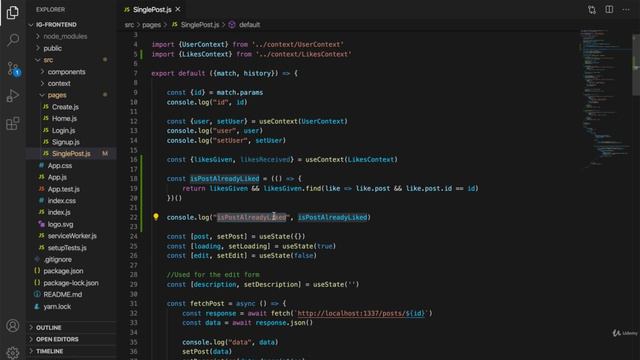Open Signup.js in the explorer
640x360 pixels.
tap(65, 142)
